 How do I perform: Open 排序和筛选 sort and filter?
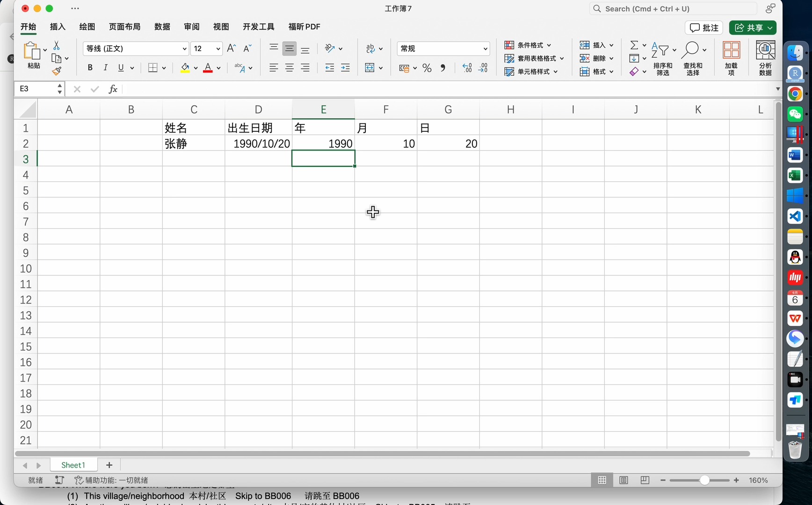pos(663,58)
